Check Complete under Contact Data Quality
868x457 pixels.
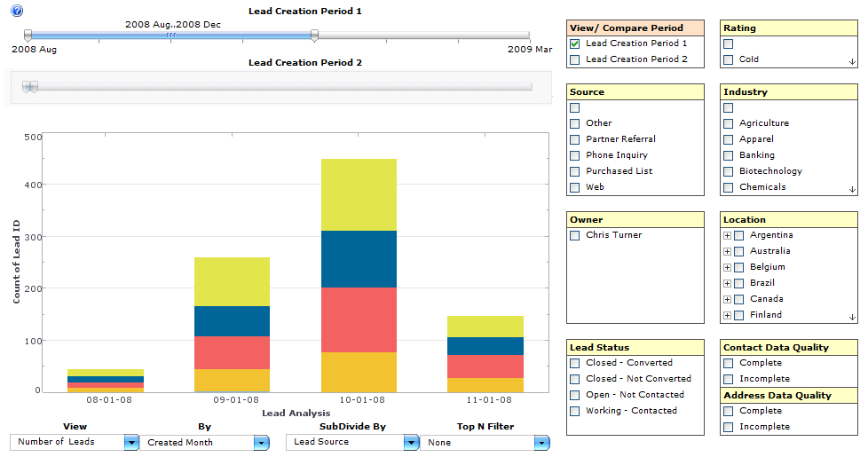728,363
